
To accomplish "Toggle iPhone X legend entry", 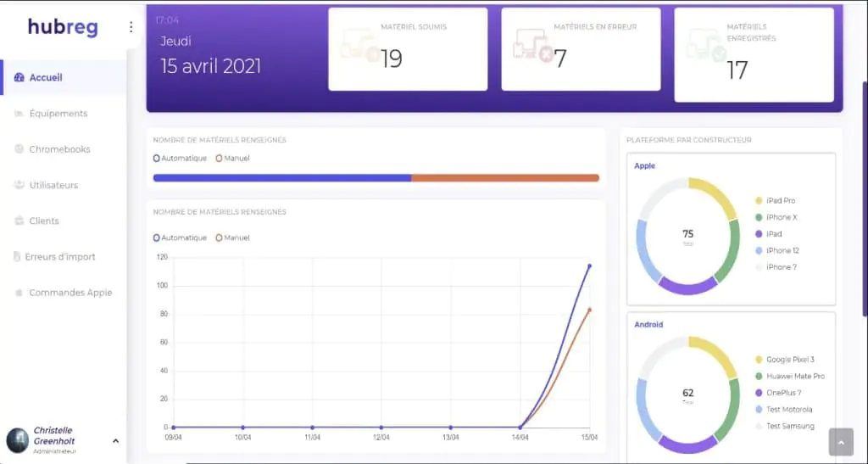I will tap(776, 217).
